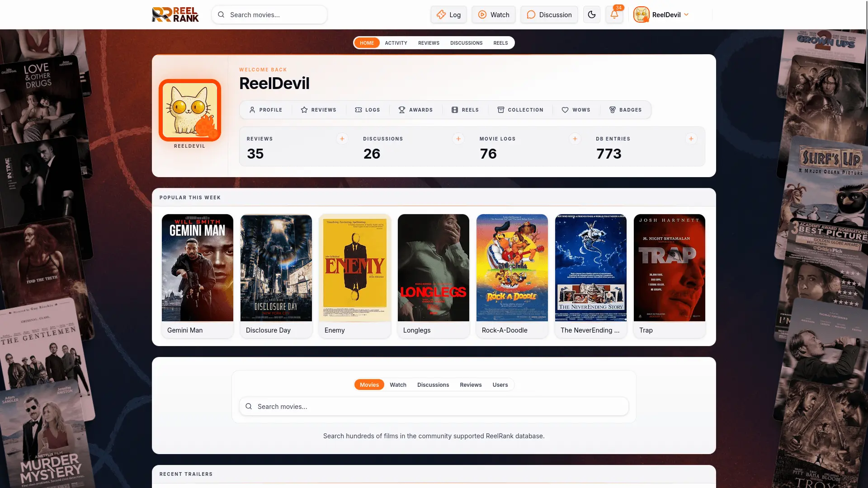This screenshot has height=488, width=868.
Task: Click the plus icon next to DB Entries stat
Action: [691, 139]
